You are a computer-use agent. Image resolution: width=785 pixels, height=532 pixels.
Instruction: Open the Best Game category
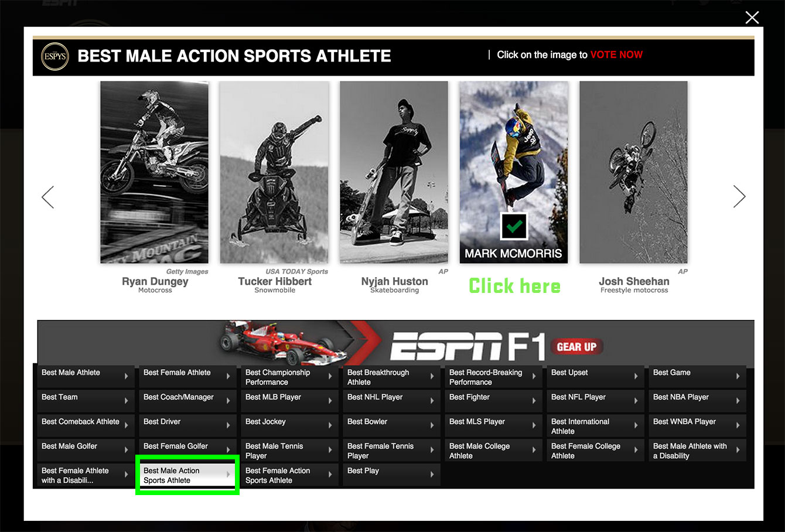697,376
